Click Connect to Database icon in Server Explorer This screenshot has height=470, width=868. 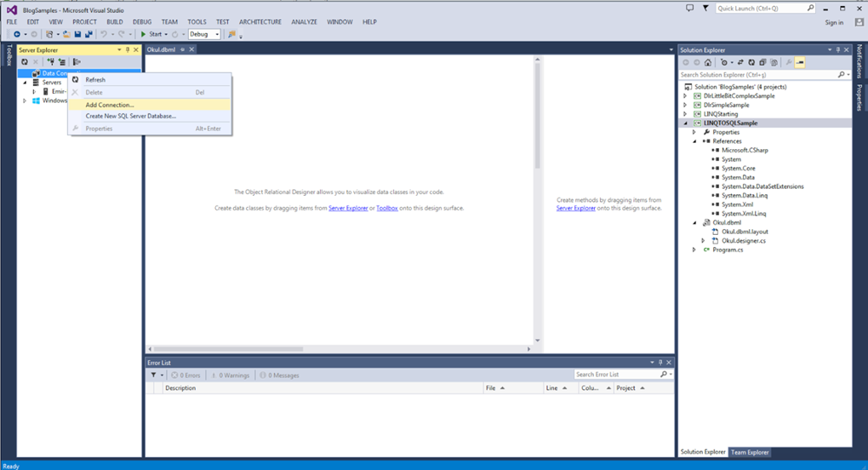[x=51, y=62]
